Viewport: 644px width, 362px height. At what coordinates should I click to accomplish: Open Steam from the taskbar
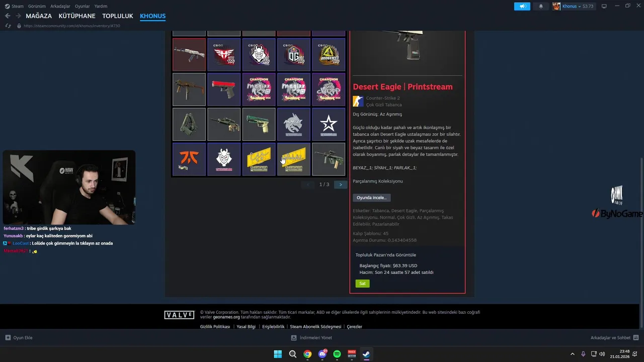(x=366, y=354)
